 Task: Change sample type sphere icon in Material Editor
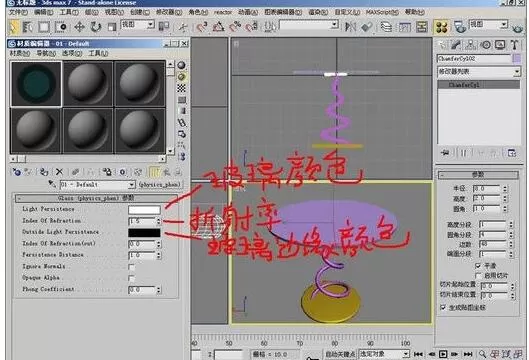click(182, 65)
